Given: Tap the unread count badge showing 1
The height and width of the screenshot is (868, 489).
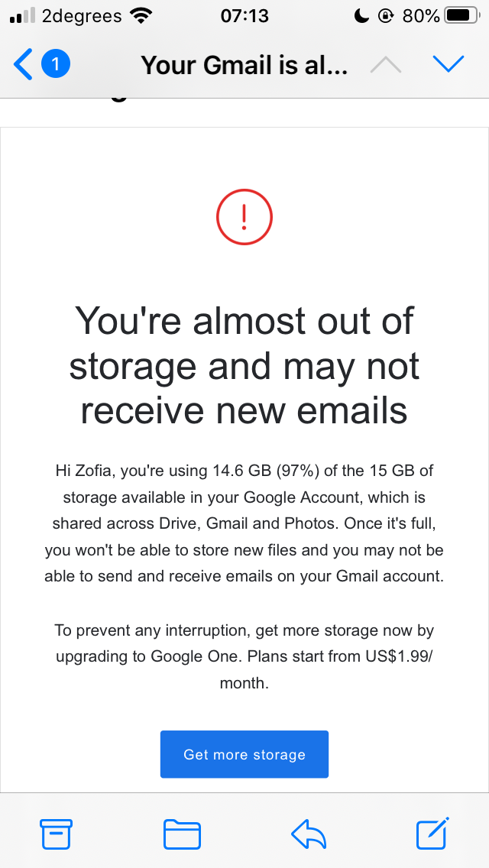Looking at the screenshot, I should tap(56, 64).
